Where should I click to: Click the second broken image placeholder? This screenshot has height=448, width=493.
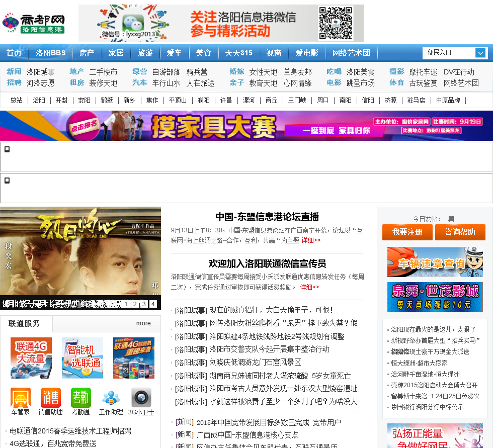7,181
